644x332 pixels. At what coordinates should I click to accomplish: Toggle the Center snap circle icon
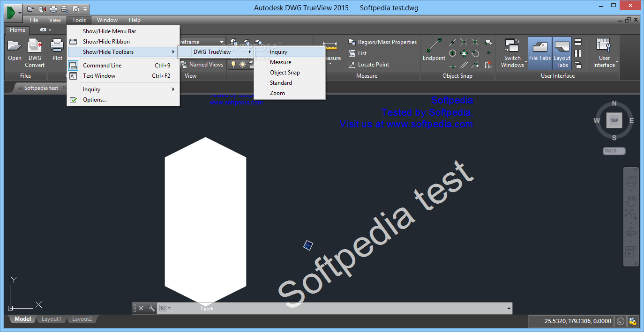tap(452, 53)
